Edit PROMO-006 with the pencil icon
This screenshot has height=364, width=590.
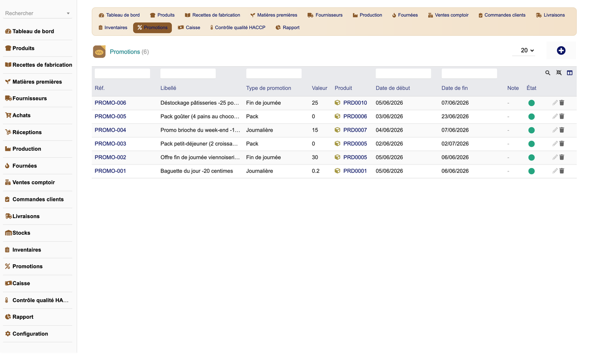(555, 103)
